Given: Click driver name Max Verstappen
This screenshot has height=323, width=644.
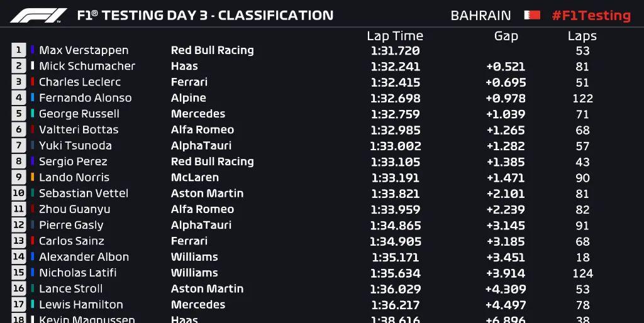Looking at the screenshot, I should 84,50.
